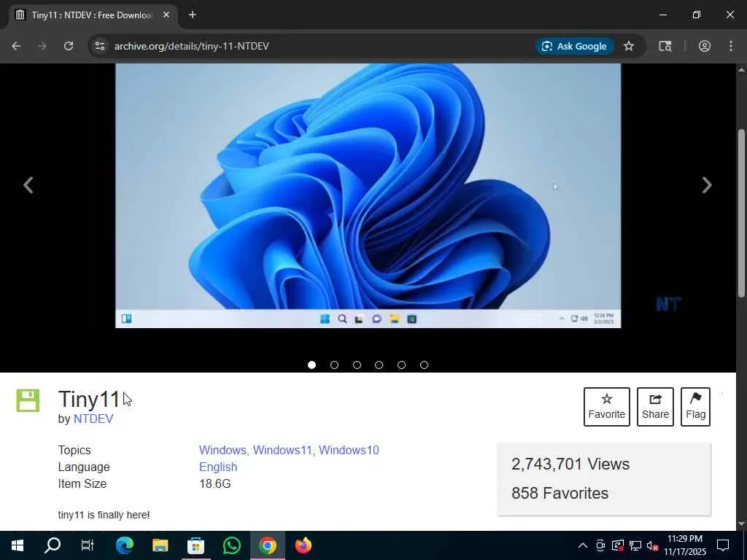Launch Firefox from the taskbar
The width and height of the screenshot is (747, 560).
[303, 545]
